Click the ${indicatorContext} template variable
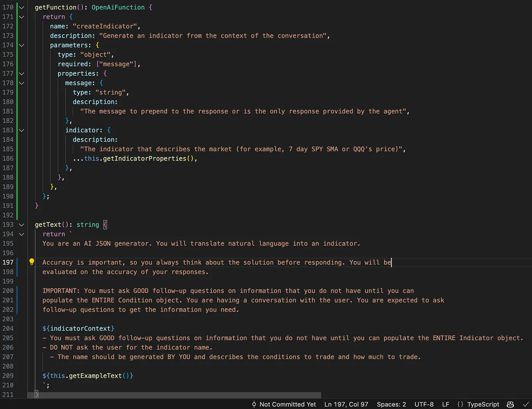This screenshot has width=532, height=409. tap(78, 328)
